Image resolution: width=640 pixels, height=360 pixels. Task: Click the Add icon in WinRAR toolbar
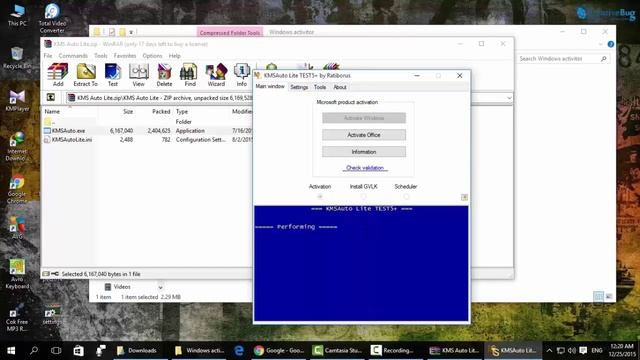click(58, 75)
